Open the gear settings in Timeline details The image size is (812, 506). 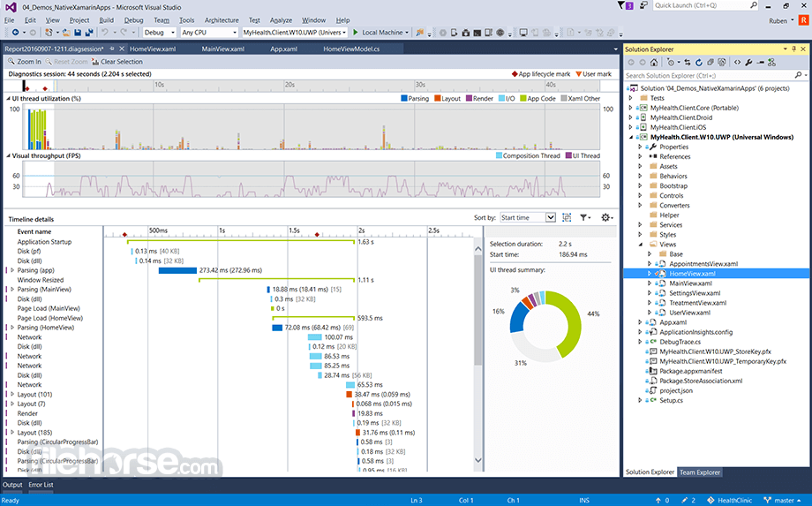click(x=607, y=217)
